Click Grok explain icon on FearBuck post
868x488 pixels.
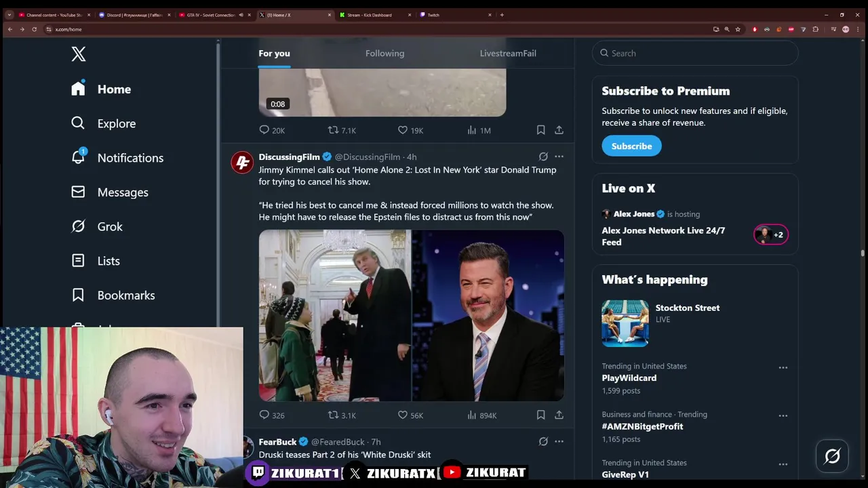[x=543, y=441]
